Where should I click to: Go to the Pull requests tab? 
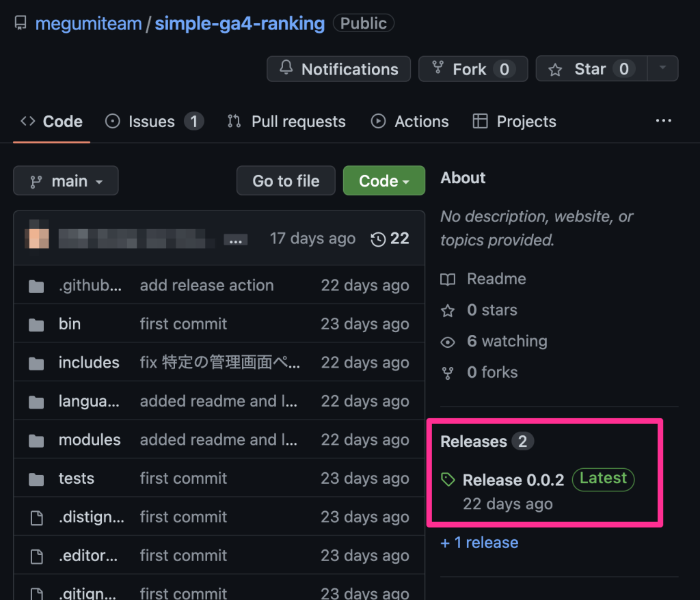tap(286, 122)
